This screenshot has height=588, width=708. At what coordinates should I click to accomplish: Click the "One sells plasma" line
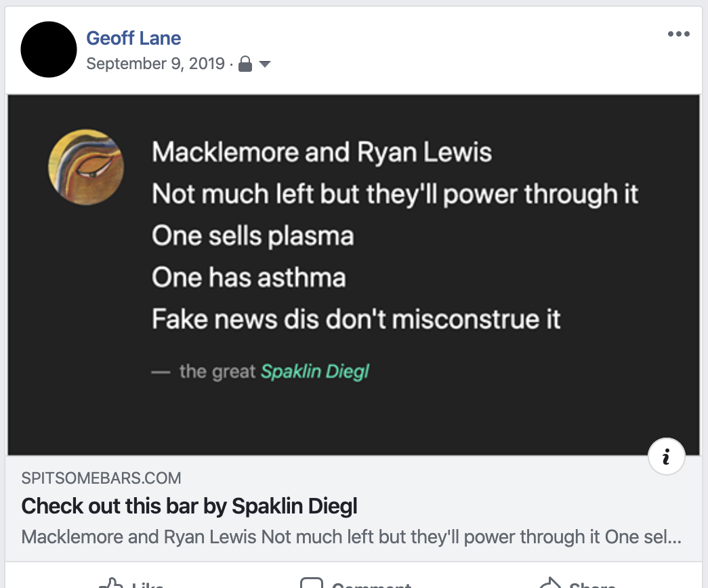click(x=253, y=236)
